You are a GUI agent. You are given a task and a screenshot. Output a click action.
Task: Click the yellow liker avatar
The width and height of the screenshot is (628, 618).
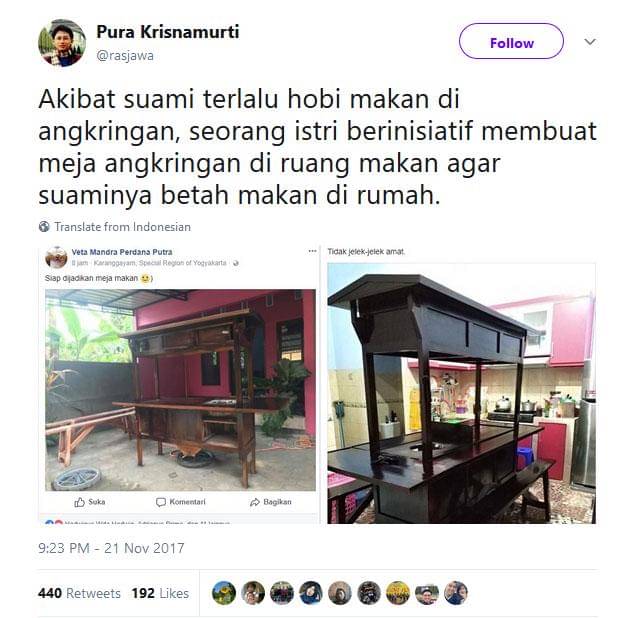point(398,593)
